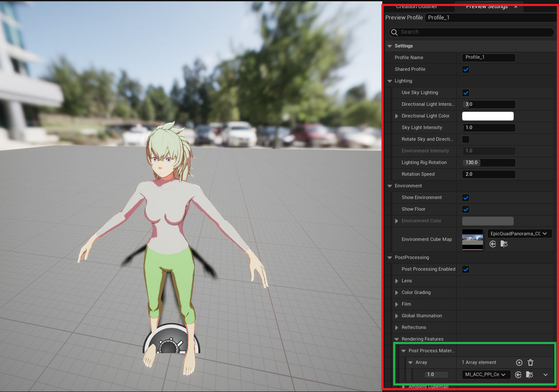Enable Rotate Sky and Directional Lighting
This screenshot has width=559, height=392.
tap(466, 139)
